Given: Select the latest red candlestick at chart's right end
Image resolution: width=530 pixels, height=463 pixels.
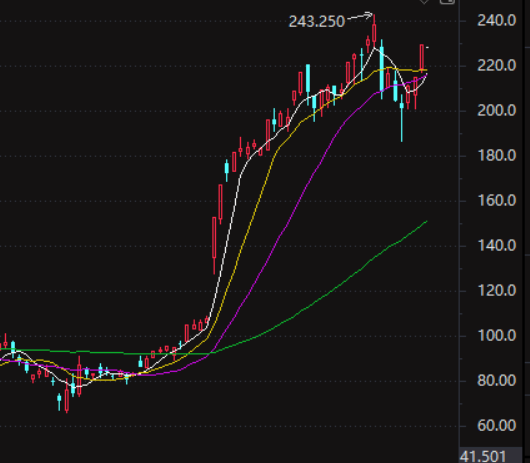Looking at the screenshot, I should coord(422,58).
